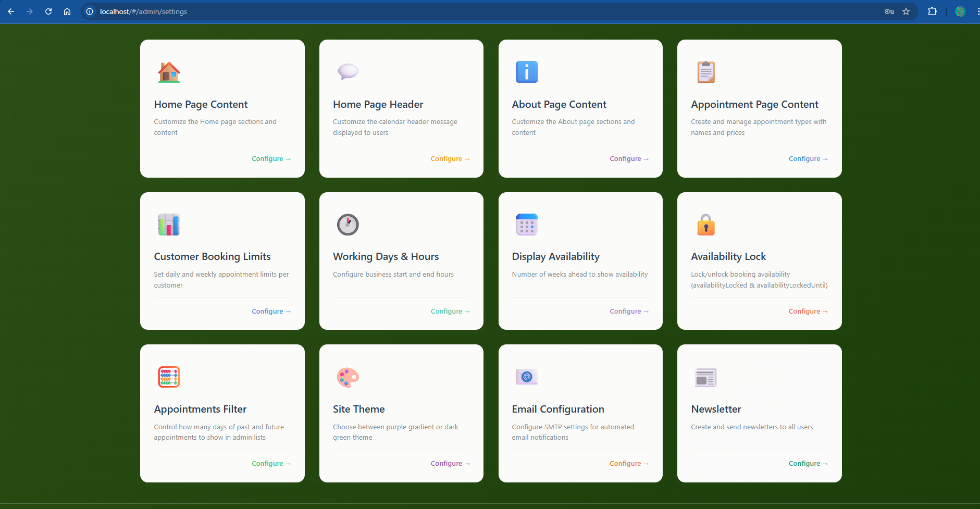Configure Availability Lock
The height and width of the screenshot is (509, 980).
pos(808,312)
